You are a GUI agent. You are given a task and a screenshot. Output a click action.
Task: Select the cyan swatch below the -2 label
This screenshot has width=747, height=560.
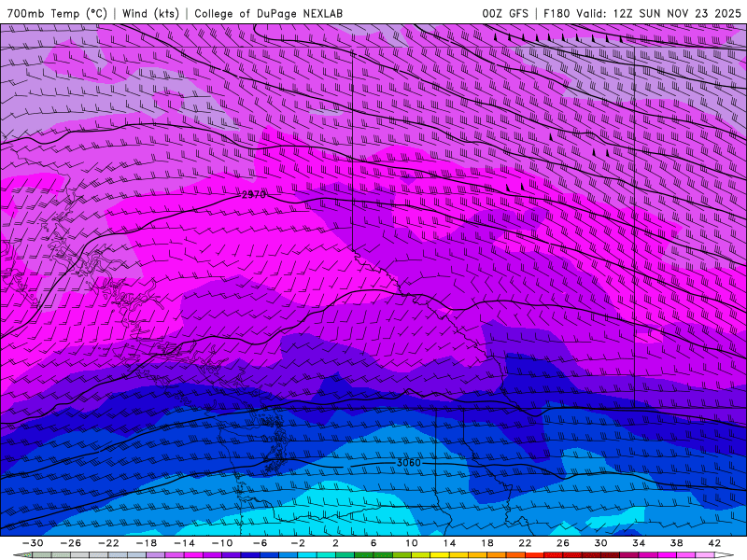307,555
